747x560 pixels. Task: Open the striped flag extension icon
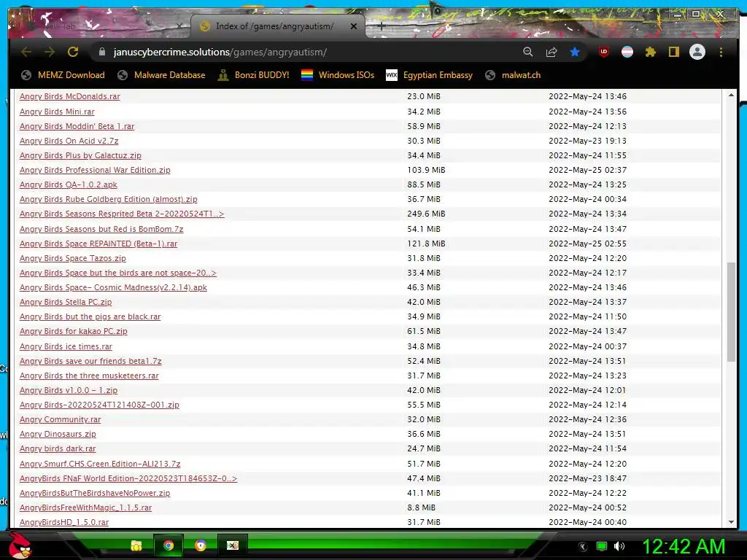pyautogui.click(x=627, y=52)
